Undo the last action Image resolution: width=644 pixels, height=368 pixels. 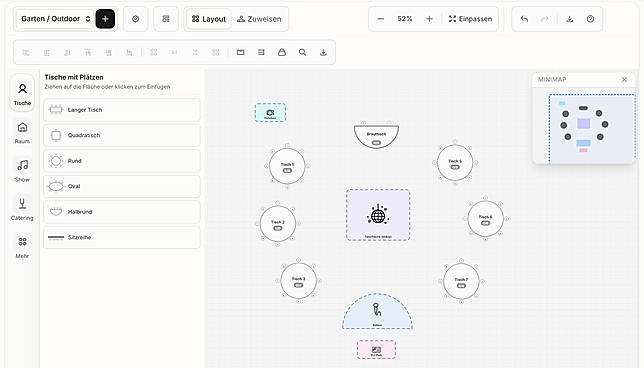pos(524,19)
